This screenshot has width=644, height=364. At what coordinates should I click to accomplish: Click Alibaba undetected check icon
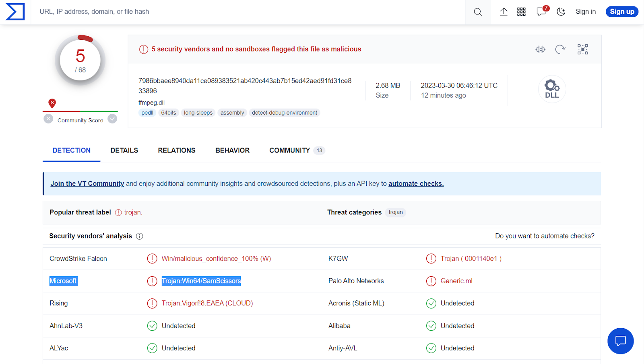[431, 326]
